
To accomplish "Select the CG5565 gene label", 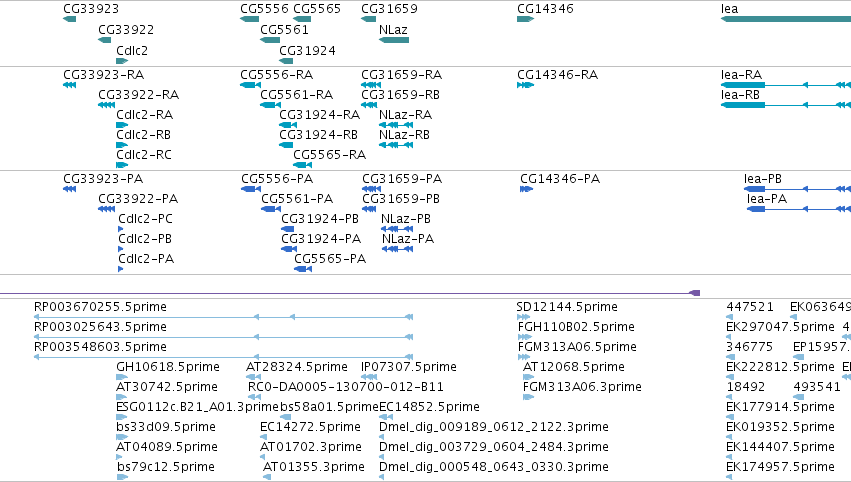I will pyautogui.click(x=317, y=9).
